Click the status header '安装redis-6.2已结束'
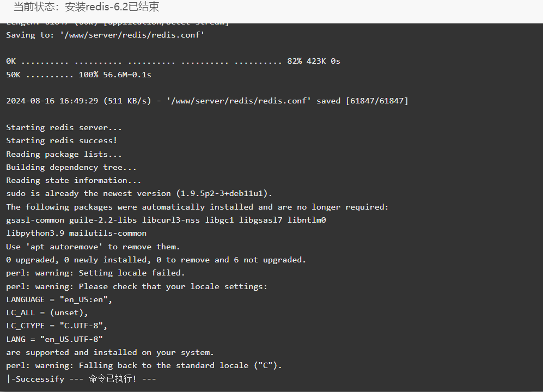 coord(112,7)
